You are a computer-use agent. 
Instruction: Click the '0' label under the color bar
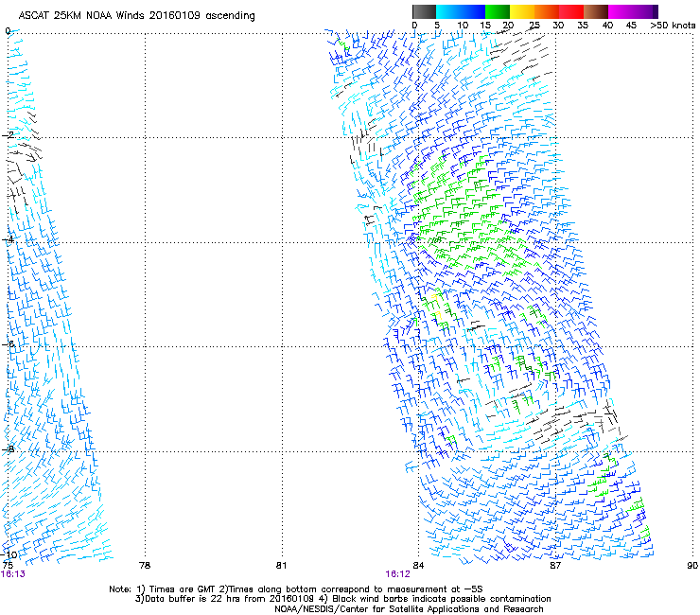click(x=414, y=26)
